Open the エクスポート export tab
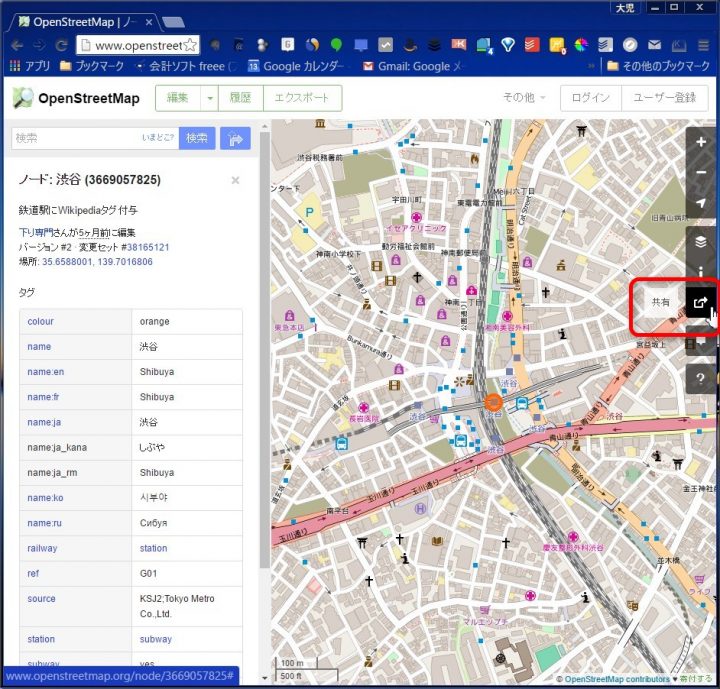Image resolution: width=720 pixels, height=689 pixels. point(302,98)
